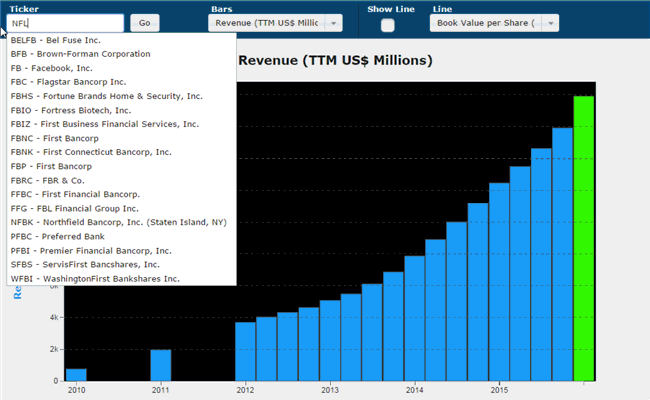The height and width of the screenshot is (400, 650).
Task: Click the green latest-quarter revenue bar
Action: click(x=584, y=238)
